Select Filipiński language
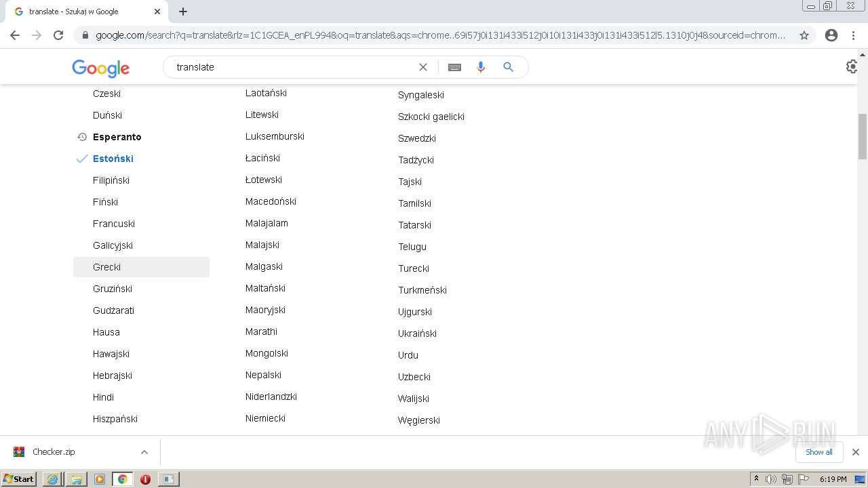Image resolution: width=868 pixels, height=488 pixels. click(x=111, y=180)
